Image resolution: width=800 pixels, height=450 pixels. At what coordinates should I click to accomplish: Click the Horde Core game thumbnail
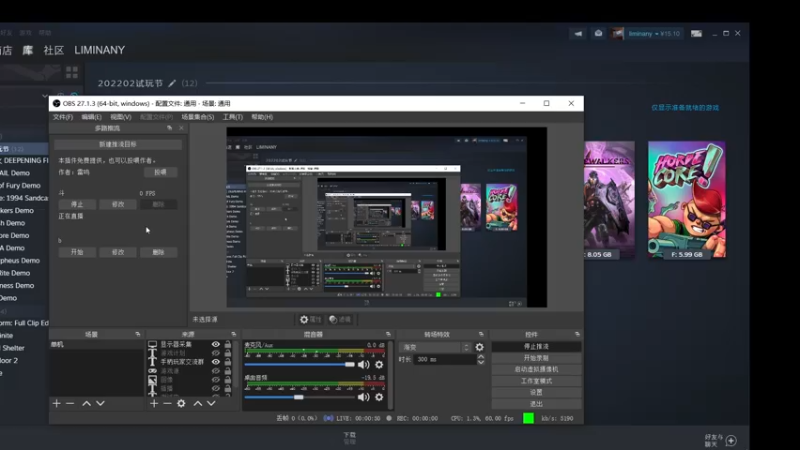[687, 199]
